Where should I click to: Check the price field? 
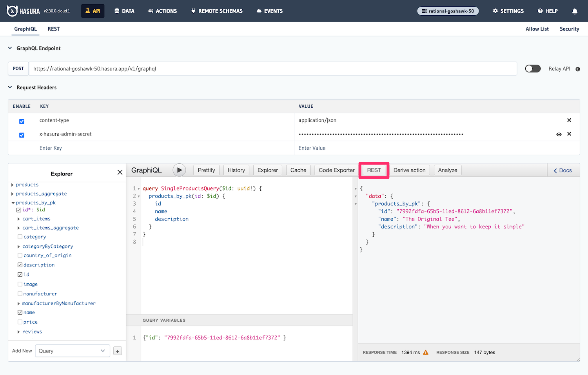[x=20, y=322]
